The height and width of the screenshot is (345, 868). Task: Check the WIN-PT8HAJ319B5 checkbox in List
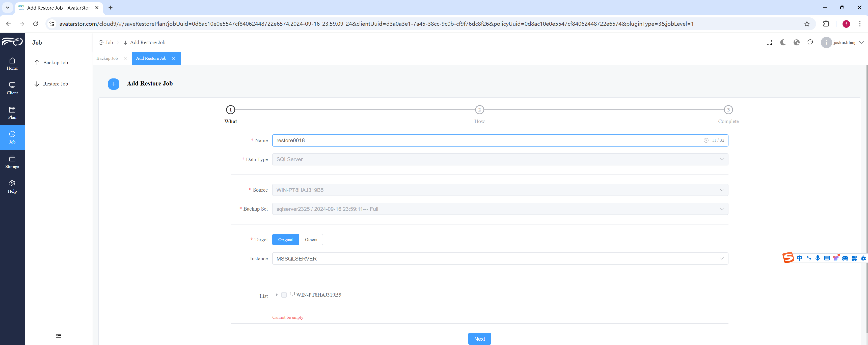284,295
